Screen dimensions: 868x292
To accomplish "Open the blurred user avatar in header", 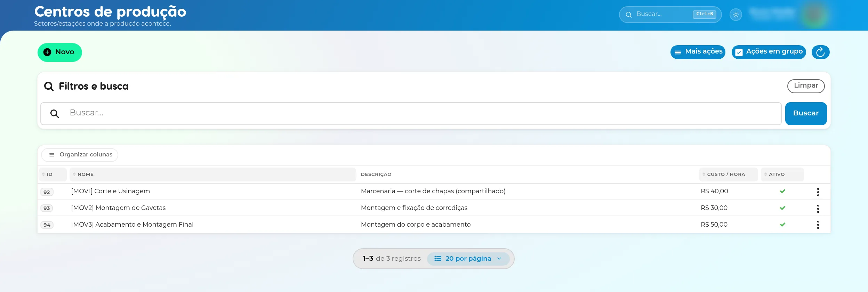I will point(814,15).
